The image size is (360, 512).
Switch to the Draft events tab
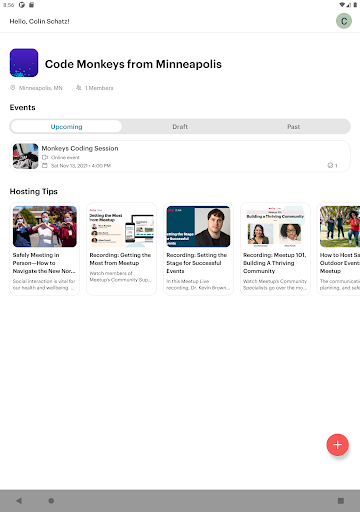(x=180, y=127)
